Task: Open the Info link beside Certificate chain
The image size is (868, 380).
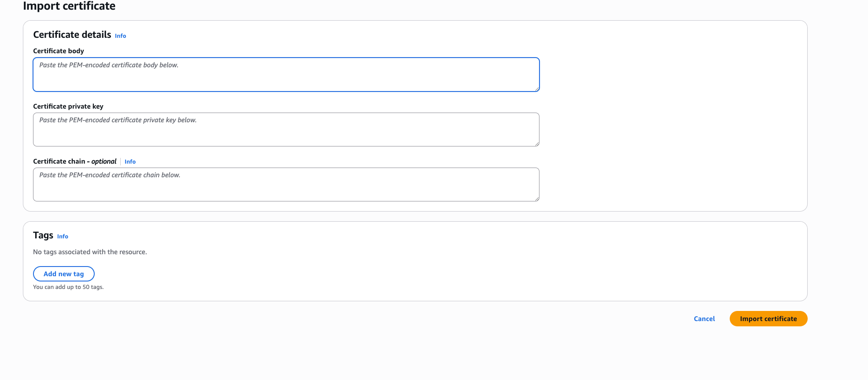Action: pyautogui.click(x=130, y=162)
